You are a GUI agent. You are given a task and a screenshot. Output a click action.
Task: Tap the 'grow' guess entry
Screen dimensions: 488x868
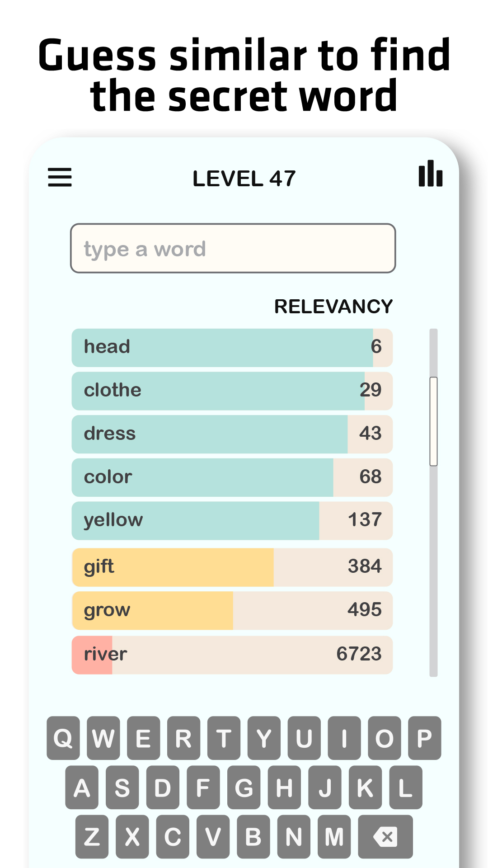(x=232, y=611)
